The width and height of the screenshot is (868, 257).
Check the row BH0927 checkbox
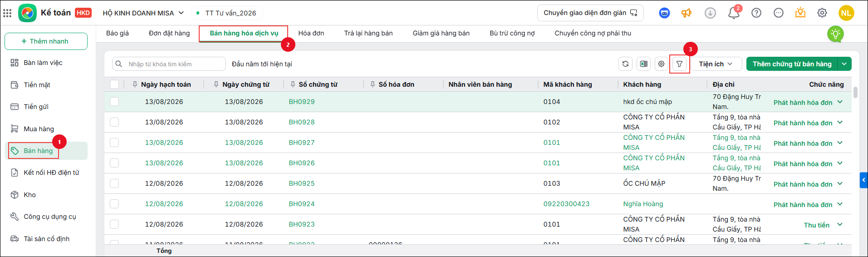(x=114, y=143)
